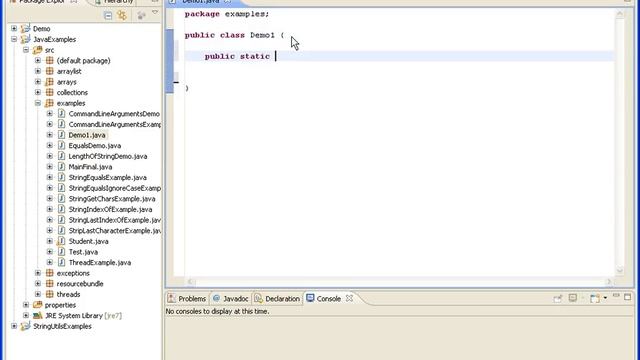This screenshot has width=640, height=360.
Task: Toggle Link with Editor icon
Action: 122,16
